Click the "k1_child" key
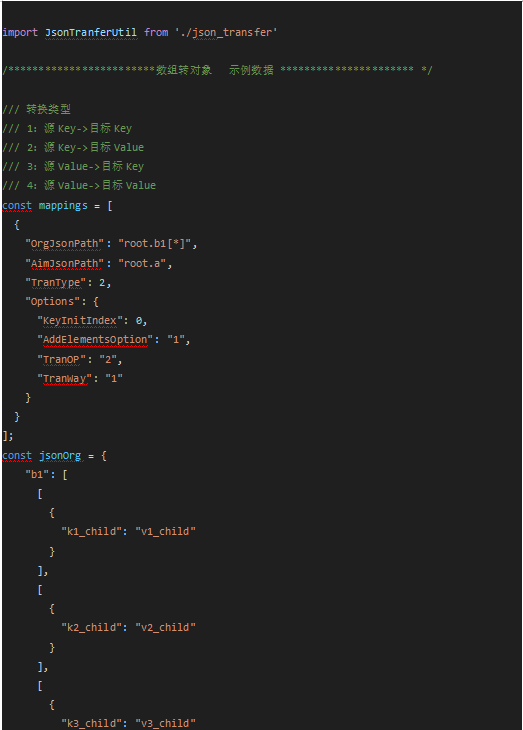523x730 pixels. coord(92,531)
